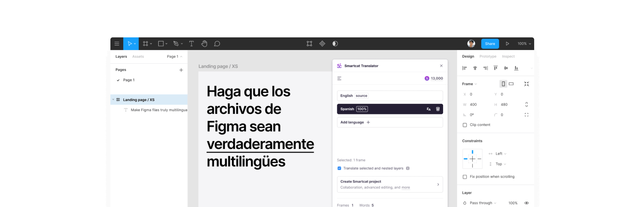This screenshot has height=207, width=644.
Task: Click the underlined more link
Action: [x=406, y=187]
